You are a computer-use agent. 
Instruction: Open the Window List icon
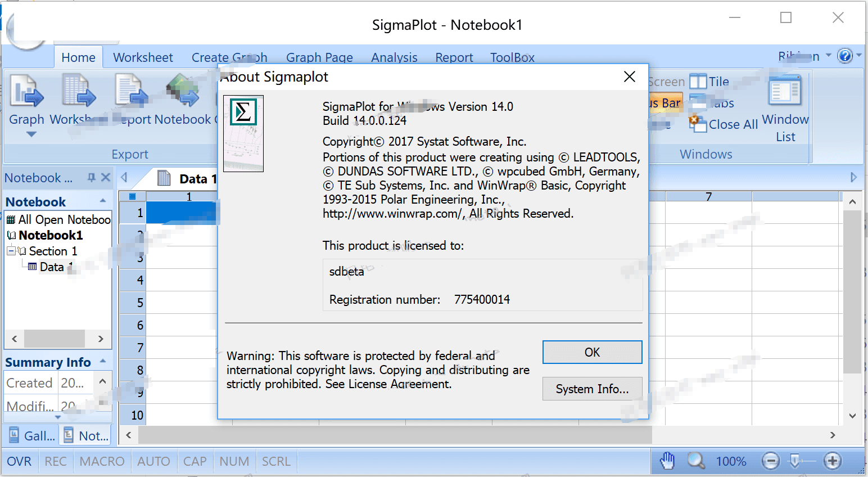point(785,90)
